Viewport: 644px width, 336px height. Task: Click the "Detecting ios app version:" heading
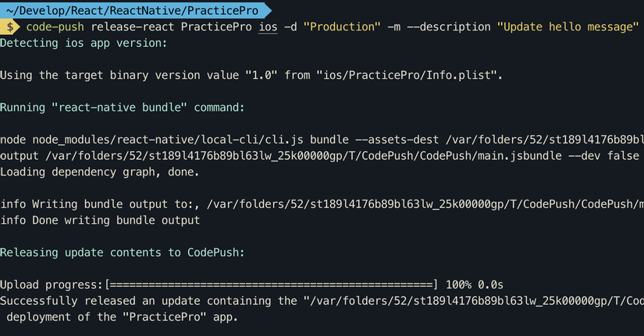(x=84, y=42)
